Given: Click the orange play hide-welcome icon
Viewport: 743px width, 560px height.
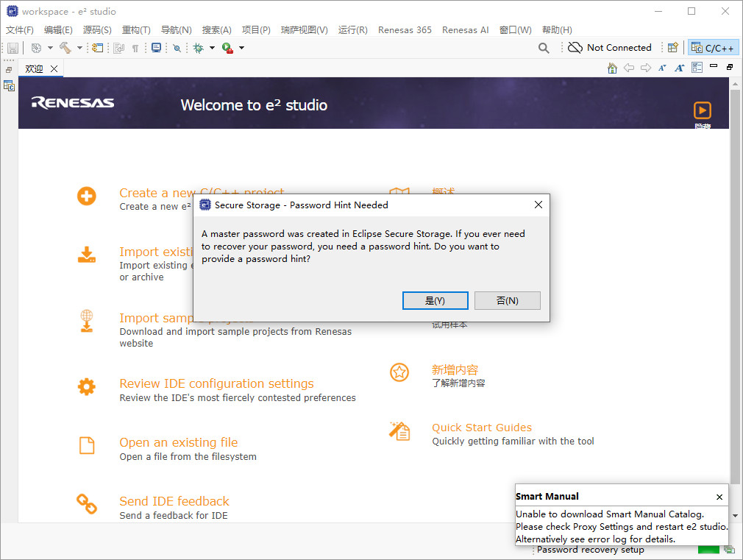Looking at the screenshot, I should point(703,110).
